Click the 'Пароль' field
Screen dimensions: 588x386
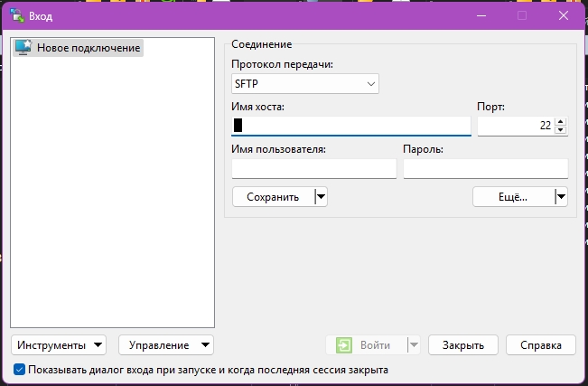tap(486, 168)
